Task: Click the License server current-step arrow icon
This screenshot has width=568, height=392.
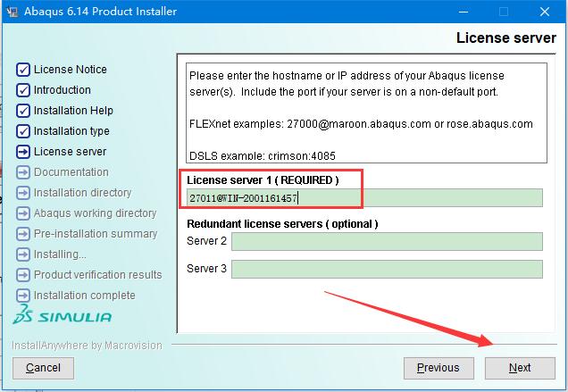Action: (23, 152)
